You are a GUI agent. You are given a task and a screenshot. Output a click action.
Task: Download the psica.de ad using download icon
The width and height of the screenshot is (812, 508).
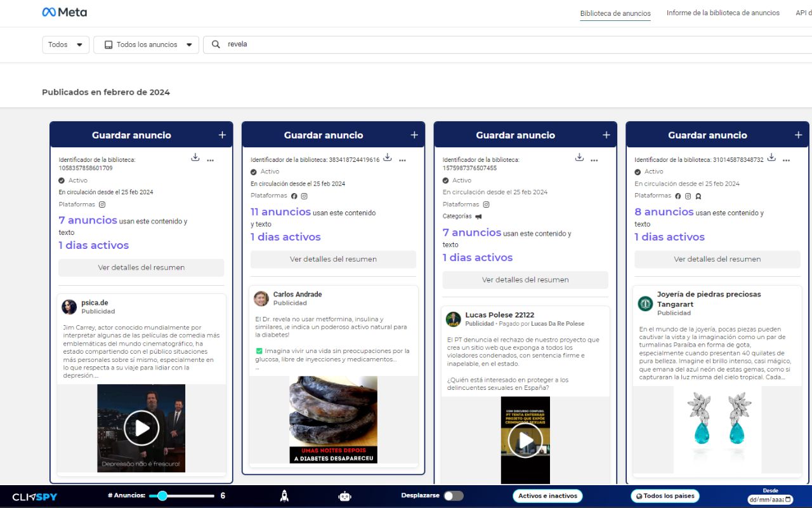coord(195,157)
